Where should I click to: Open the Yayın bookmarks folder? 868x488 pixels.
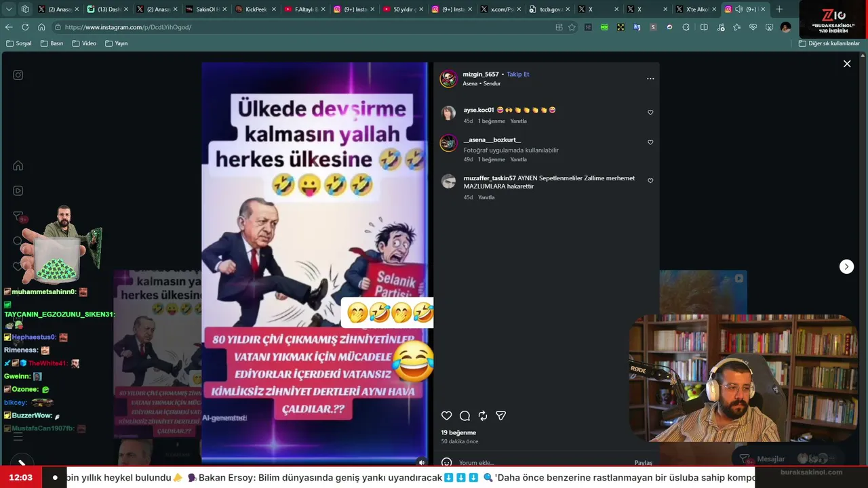(x=117, y=43)
